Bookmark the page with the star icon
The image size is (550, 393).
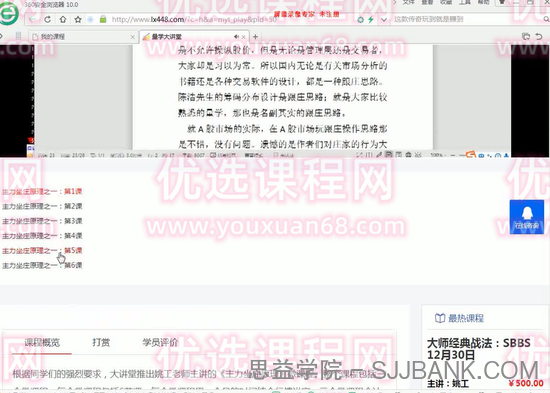click(x=78, y=19)
